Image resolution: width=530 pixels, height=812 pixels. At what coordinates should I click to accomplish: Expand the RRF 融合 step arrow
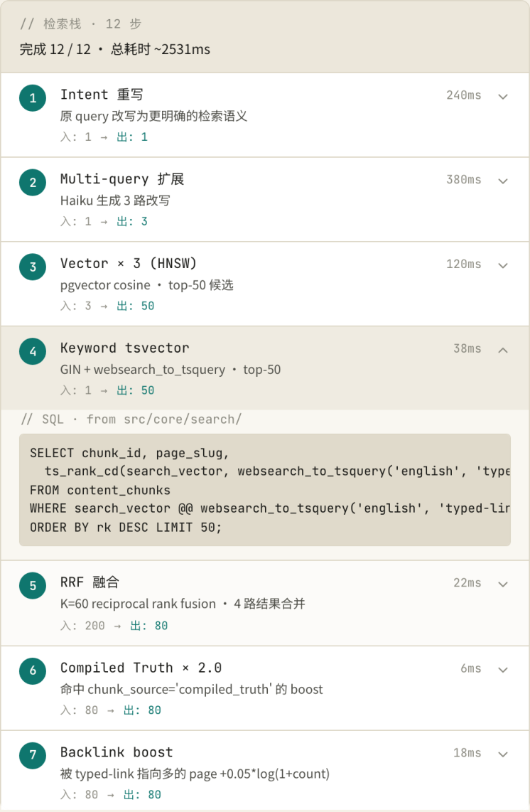[x=502, y=584]
